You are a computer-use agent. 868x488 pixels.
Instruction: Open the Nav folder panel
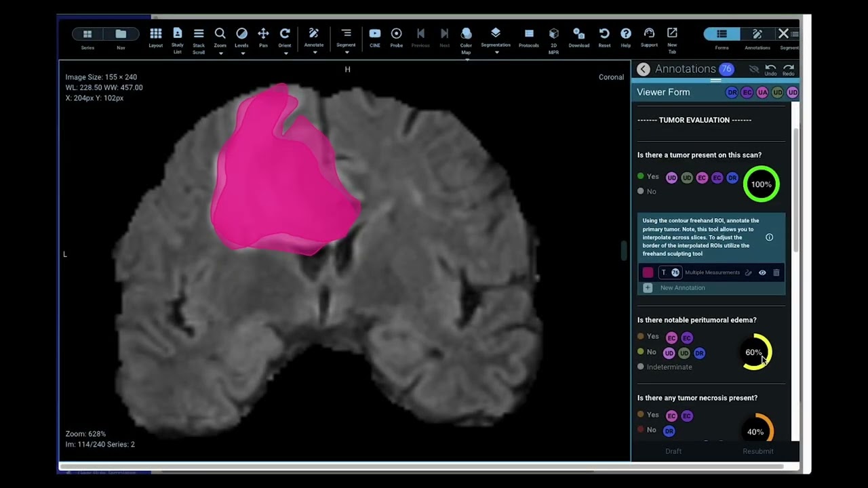tap(121, 34)
